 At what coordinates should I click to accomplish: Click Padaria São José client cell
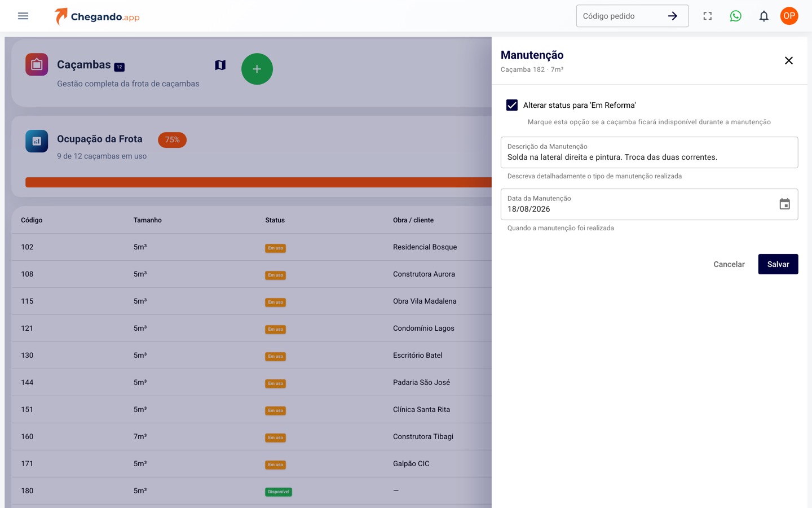click(422, 383)
